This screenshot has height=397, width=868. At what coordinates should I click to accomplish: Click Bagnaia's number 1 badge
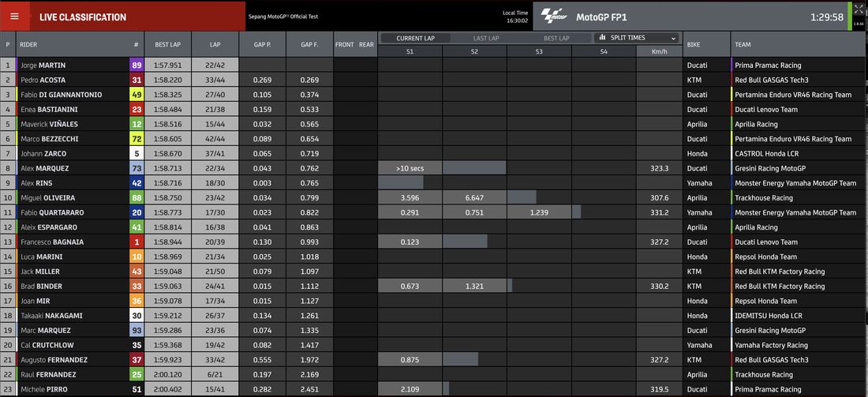tap(137, 242)
